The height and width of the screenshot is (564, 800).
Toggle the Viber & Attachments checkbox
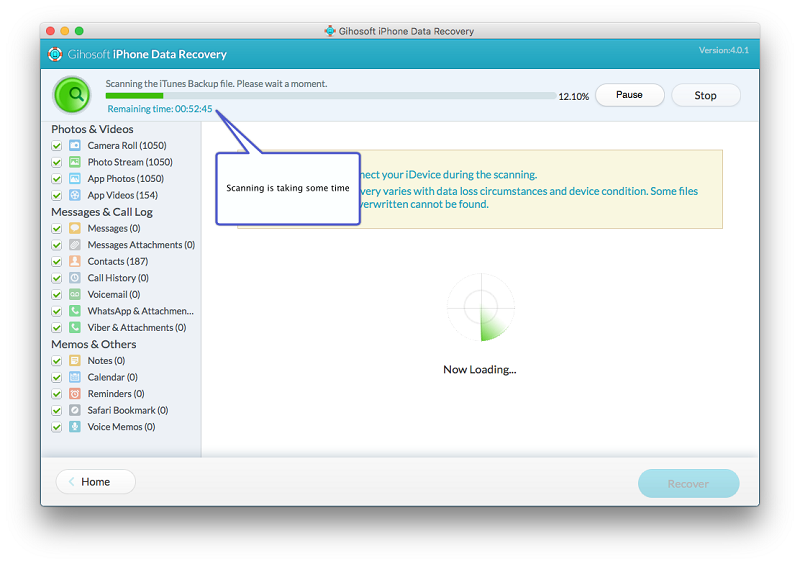57,328
